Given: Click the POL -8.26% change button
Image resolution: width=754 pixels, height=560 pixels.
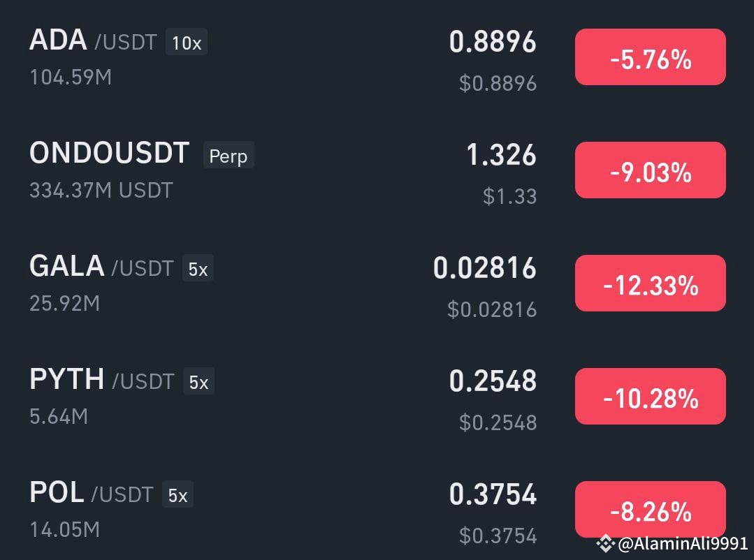Looking at the screenshot, I should coord(650,509).
